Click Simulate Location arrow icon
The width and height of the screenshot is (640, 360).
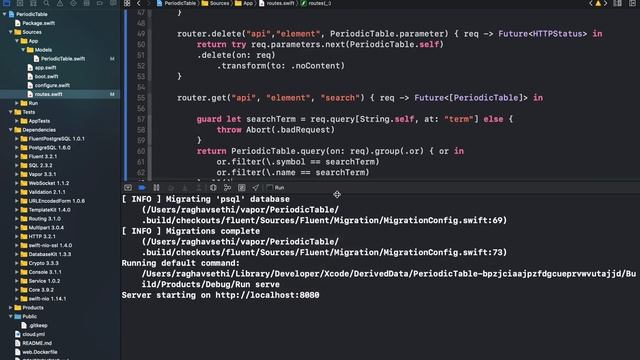pyautogui.click(x=256, y=187)
